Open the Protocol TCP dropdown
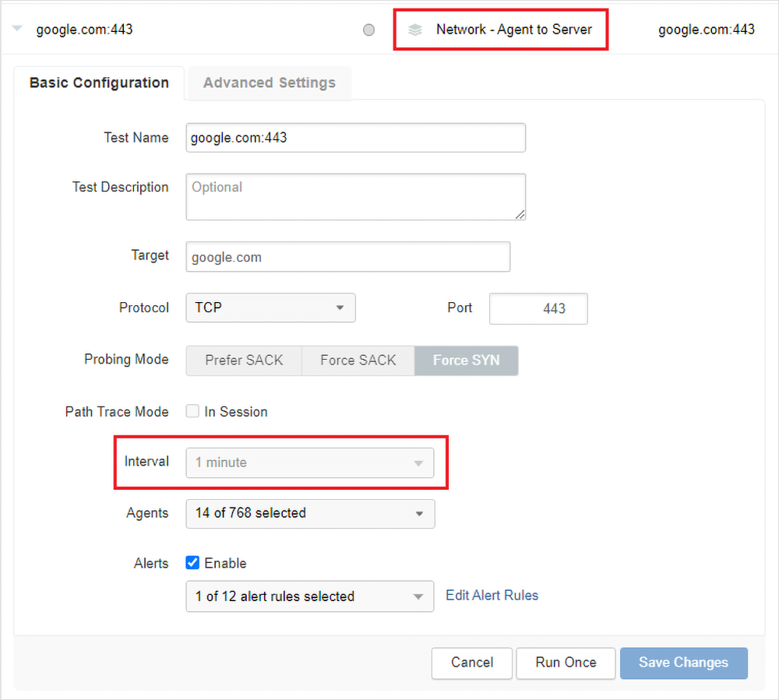The image size is (779, 700). click(x=270, y=308)
